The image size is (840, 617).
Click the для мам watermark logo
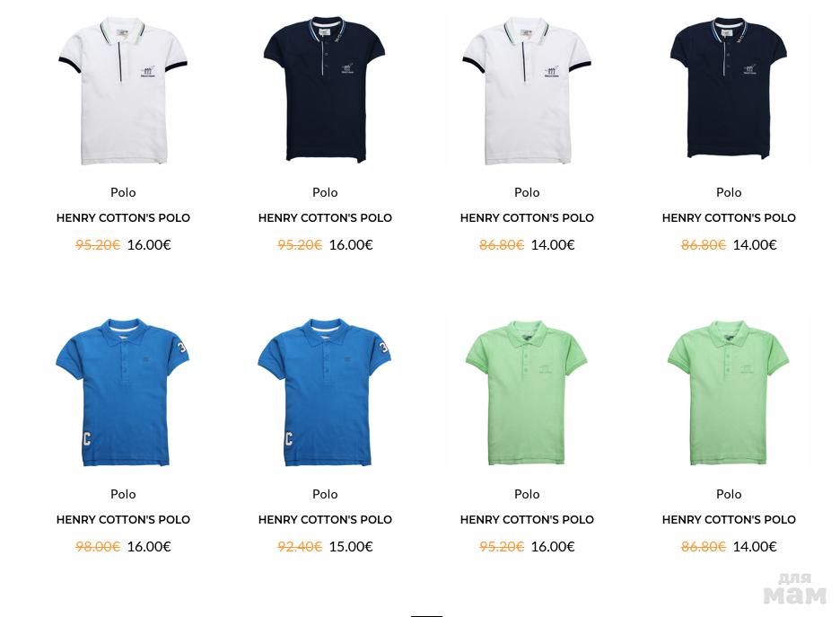point(795,588)
